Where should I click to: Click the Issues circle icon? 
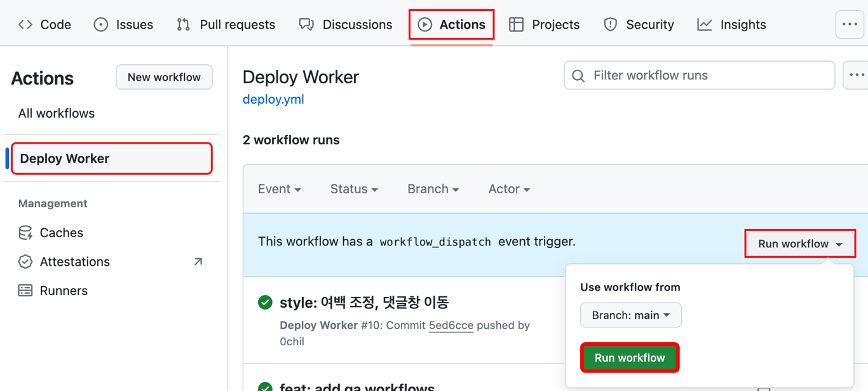101,24
